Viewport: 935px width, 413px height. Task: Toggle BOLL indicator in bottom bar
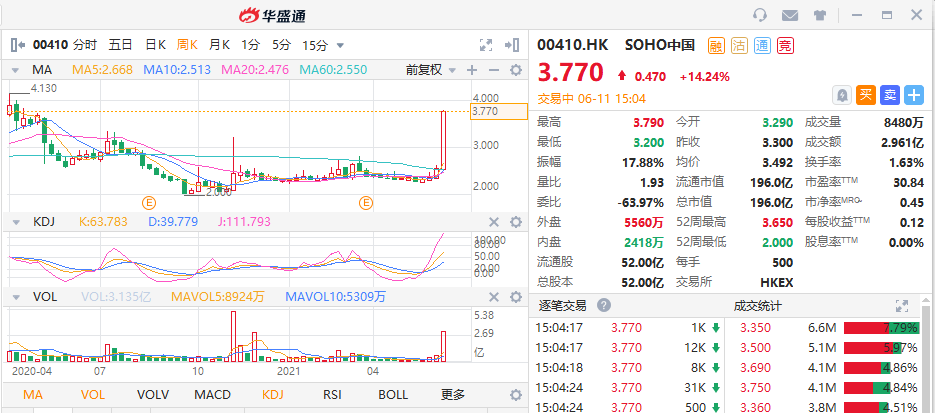[x=393, y=395]
